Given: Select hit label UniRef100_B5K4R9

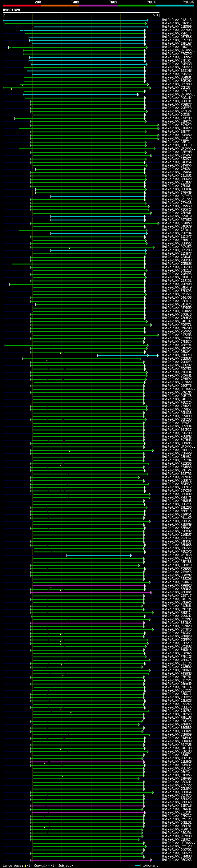Looking at the screenshot, I should tap(177, 454).
